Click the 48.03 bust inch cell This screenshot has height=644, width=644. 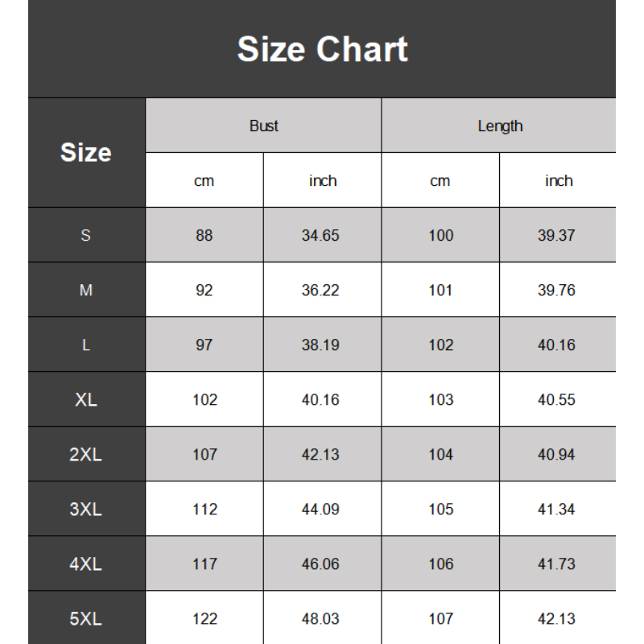[320, 619]
